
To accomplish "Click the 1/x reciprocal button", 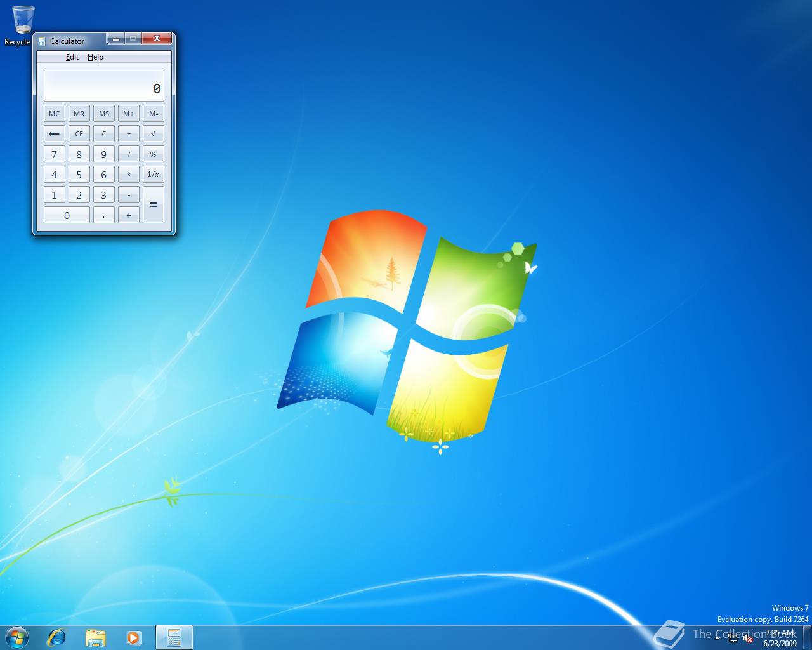I will click(x=154, y=175).
